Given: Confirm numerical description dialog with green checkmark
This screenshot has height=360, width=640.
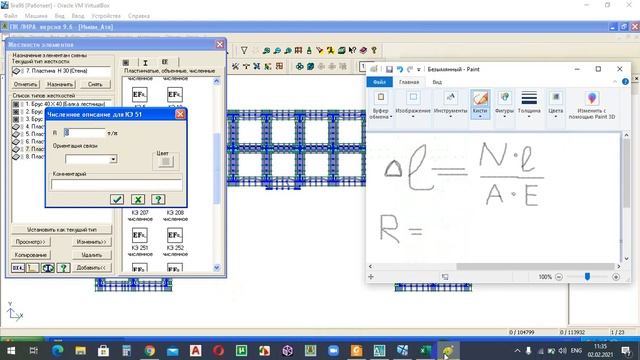Looking at the screenshot, I should coord(117,199).
